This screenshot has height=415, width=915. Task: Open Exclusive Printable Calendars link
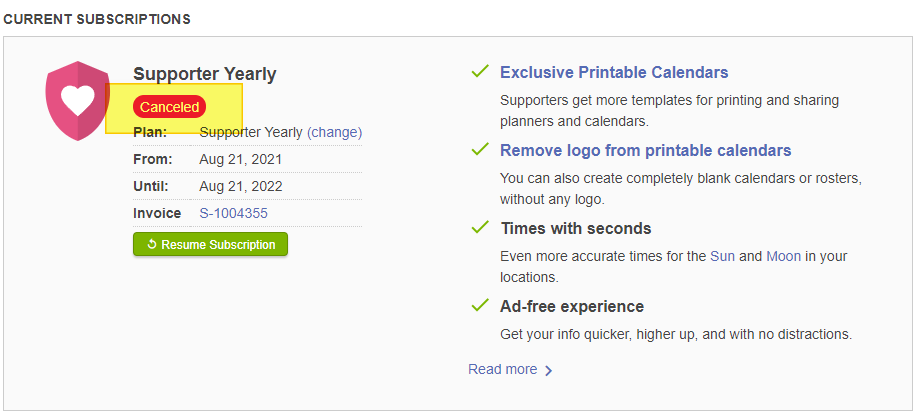pyautogui.click(x=614, y=73)
